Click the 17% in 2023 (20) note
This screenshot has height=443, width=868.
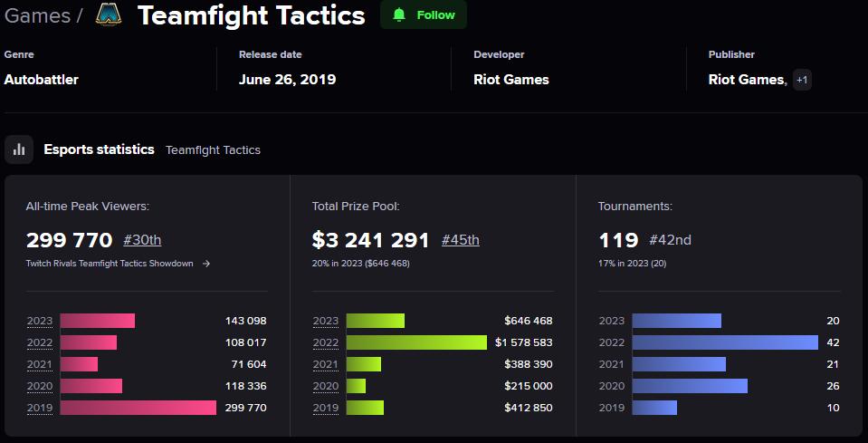pos(632,264)
